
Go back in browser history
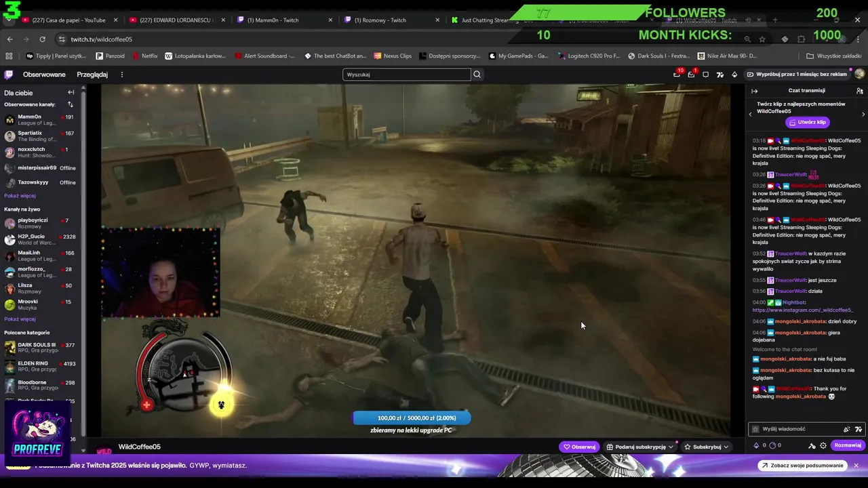coord(9,39)
